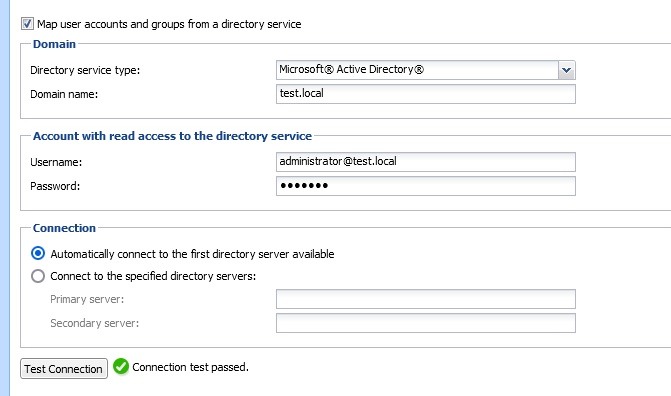Click the 'Primary server:' label

(87, 299)
